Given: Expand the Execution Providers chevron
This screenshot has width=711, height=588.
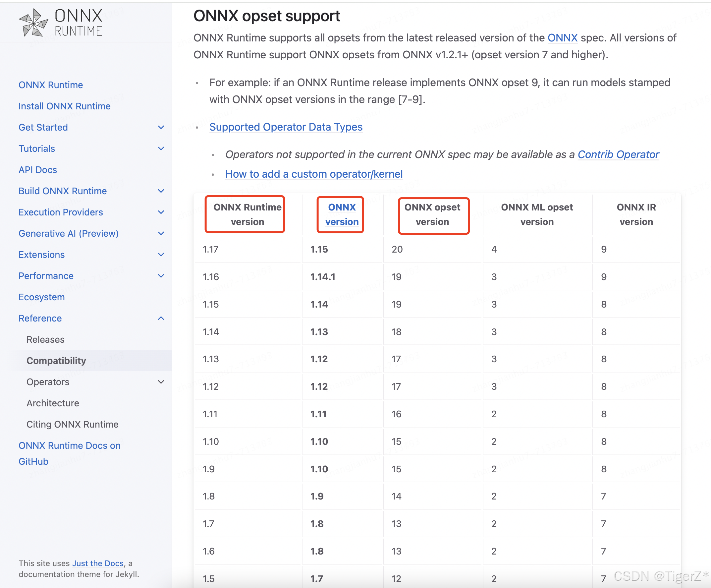Looking at the screenshot, I should [161, 212].
